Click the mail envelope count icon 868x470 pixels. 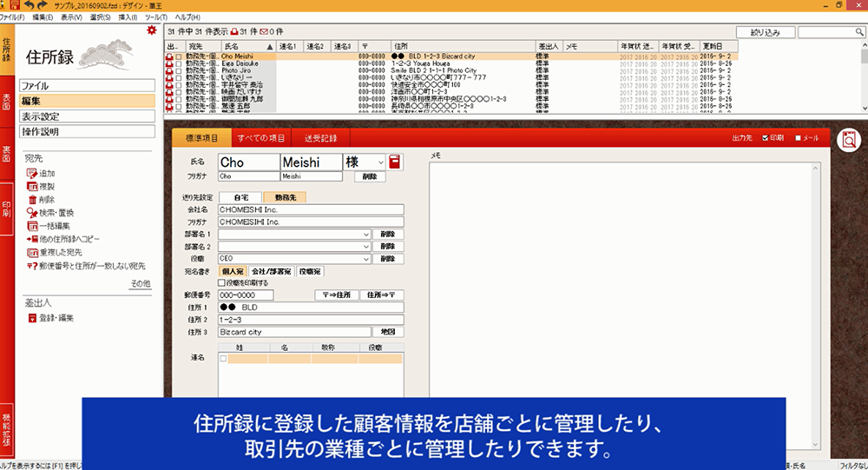click(264, 31)
